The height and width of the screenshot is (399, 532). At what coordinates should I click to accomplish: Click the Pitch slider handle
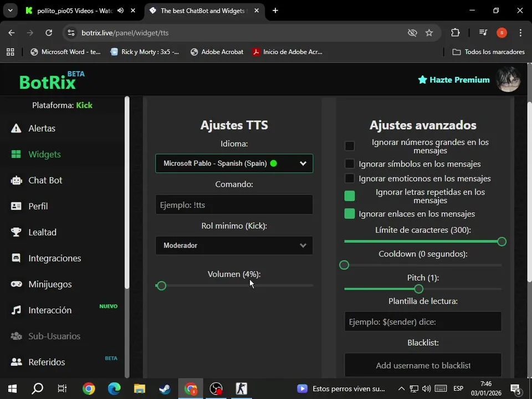pyautogui.click(x=419, y=289)
